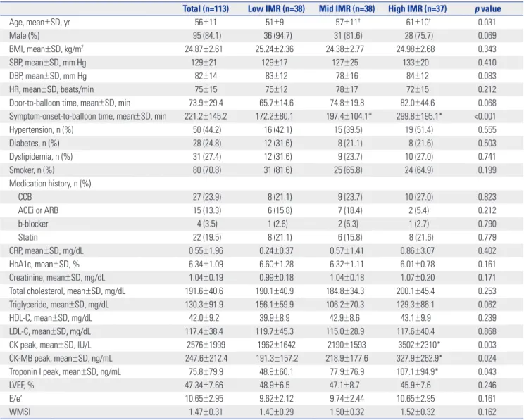The width and height of the screenshot is (524, 420).
Task: Click the High IMR ACEi cell '2 (5.4)'
Action: (419, 210)
